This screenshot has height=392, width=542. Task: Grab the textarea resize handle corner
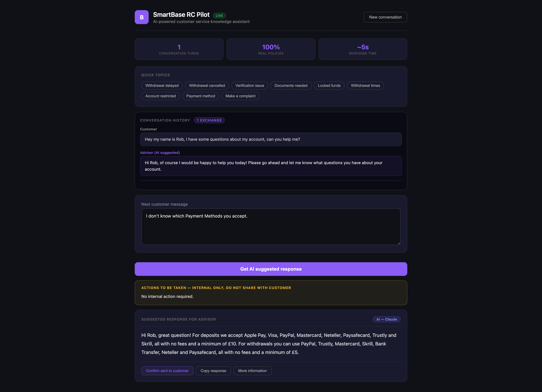399,243
